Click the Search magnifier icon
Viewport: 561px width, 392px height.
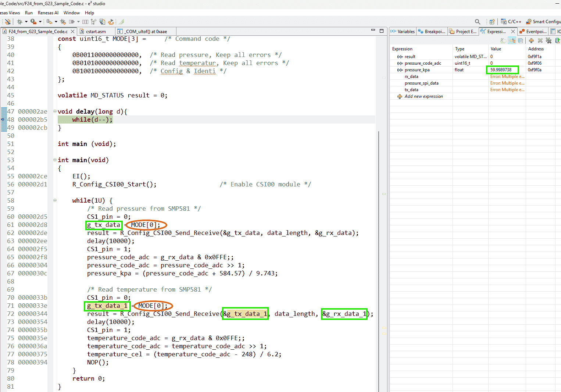478,22
